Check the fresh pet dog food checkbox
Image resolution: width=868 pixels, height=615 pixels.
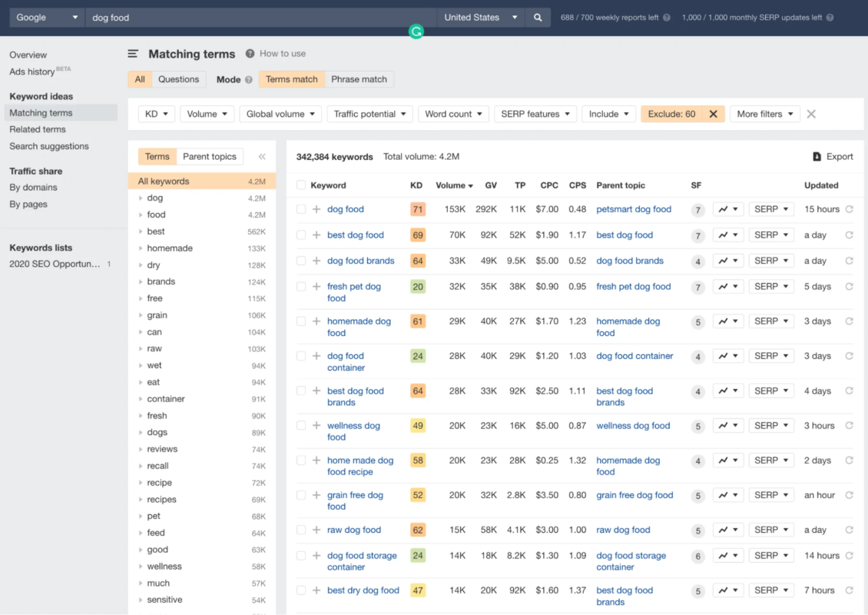tap(300, 287)
